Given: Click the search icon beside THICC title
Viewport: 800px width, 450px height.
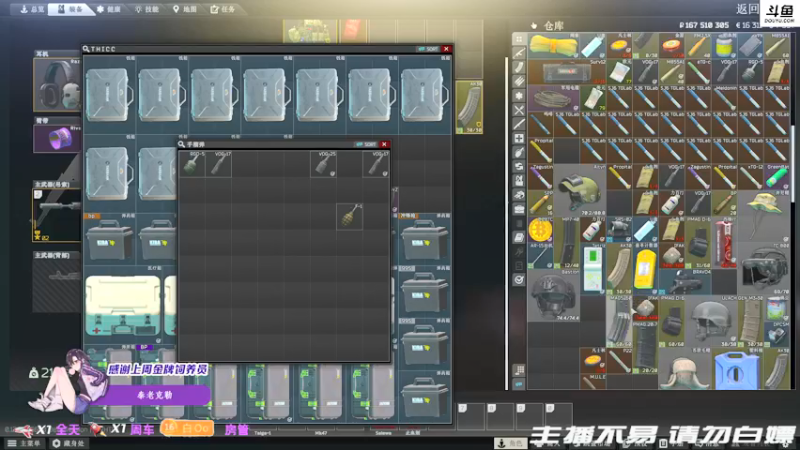Looking at the screenshot, I should [86, 49].
